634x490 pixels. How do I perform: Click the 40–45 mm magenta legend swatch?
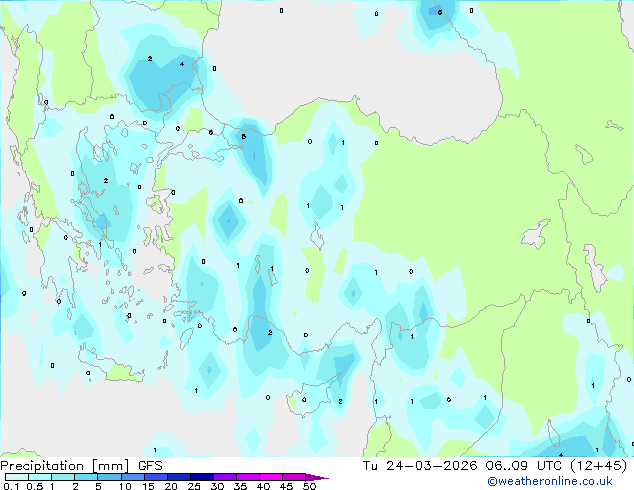point(271,477)
